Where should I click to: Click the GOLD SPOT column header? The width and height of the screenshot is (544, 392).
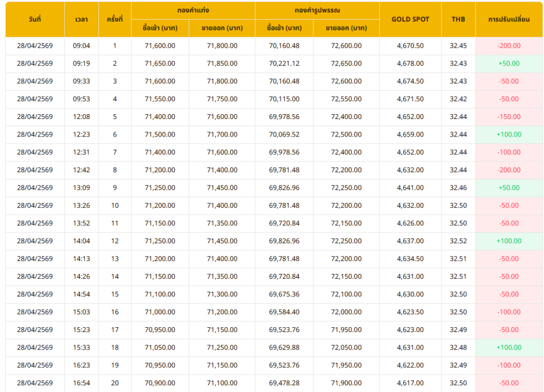click(x=410, y=19)
